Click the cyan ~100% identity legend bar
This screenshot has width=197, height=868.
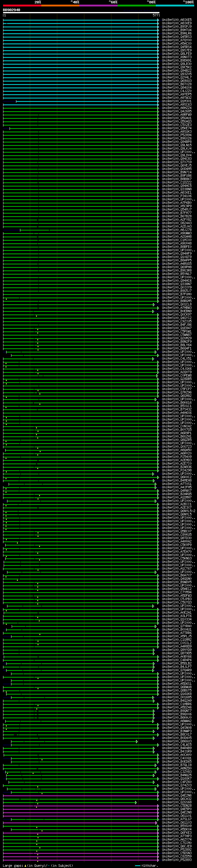point(175,6)
